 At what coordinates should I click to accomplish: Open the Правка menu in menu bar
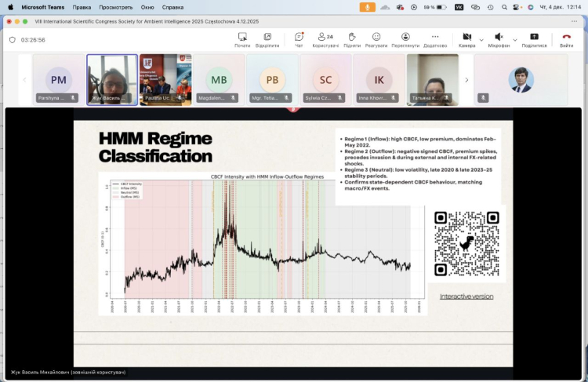(x=82, y=6)
